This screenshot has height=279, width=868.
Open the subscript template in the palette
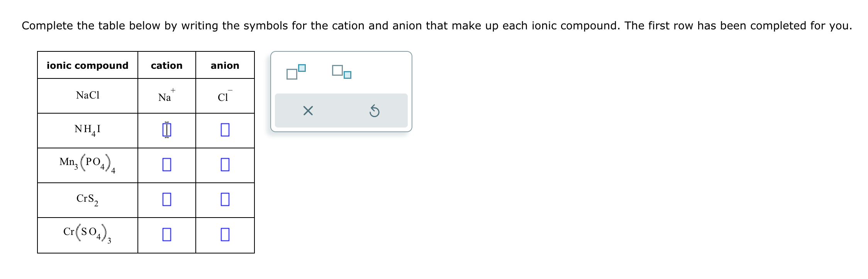(341, 72)
